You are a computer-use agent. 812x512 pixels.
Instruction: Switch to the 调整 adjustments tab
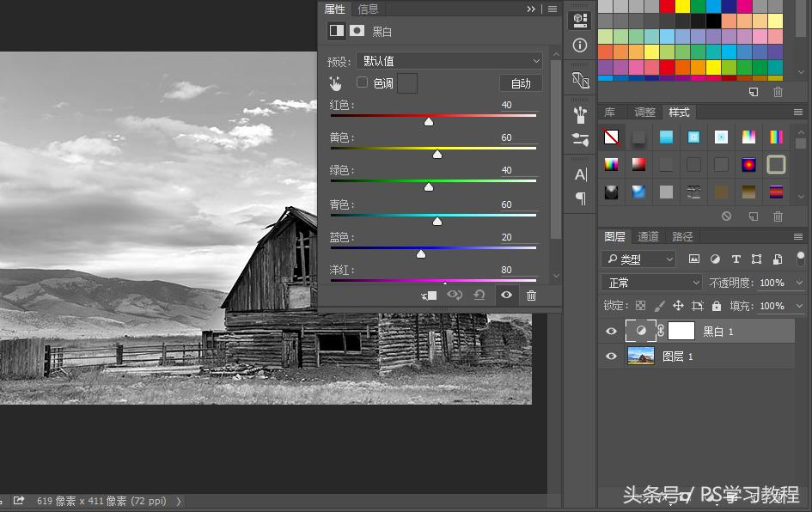pyautogui.click(x=644, y=112)
